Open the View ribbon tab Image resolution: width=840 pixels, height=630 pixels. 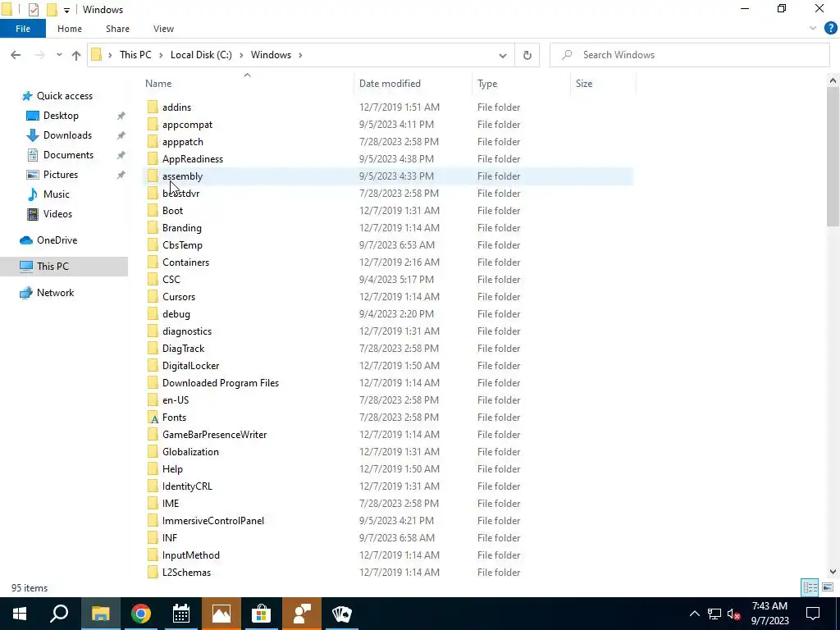pyautogui.click(x=163, y=29)
